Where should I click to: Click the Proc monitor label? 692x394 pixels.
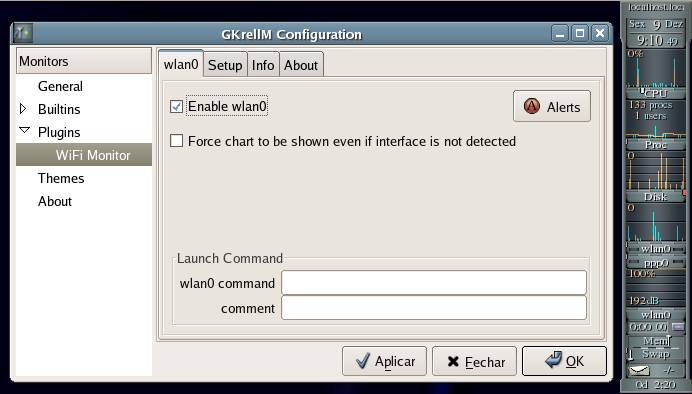click(x=655, y=145)
